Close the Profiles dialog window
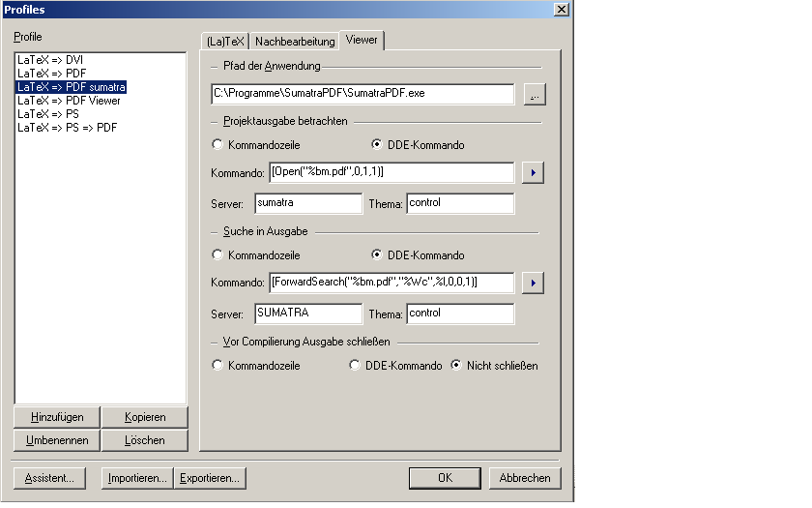The image size is (812, 508). point(561,9)
